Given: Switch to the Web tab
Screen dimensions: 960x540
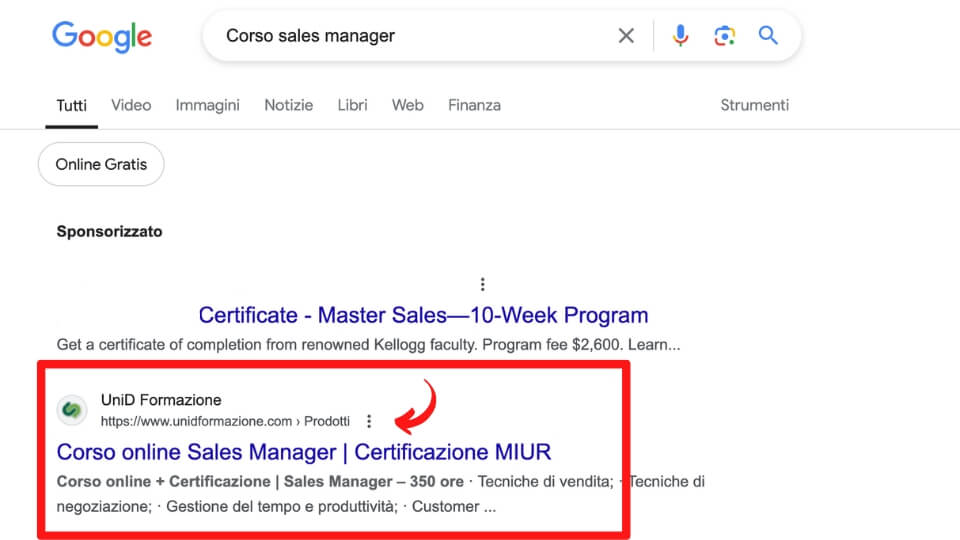Looking at the screenshot, I should 408,105.
